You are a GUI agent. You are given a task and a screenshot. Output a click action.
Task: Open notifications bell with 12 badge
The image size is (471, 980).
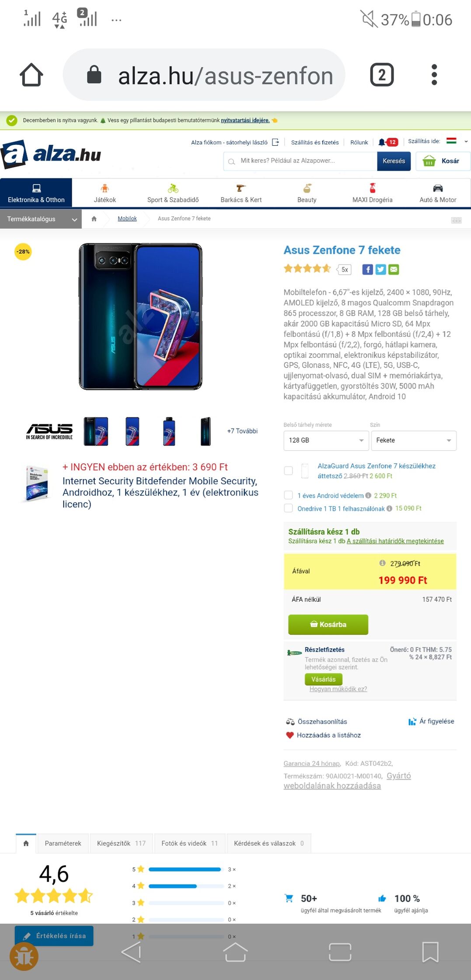(x=388, y=142)
